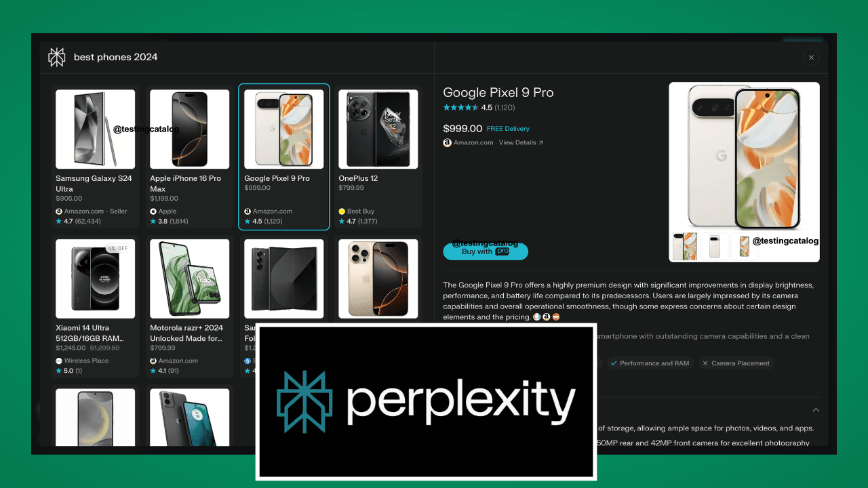Select the second Pixel thumbnail showing phone back
This screenshot has width=868, height=488.
click(714, 246)
